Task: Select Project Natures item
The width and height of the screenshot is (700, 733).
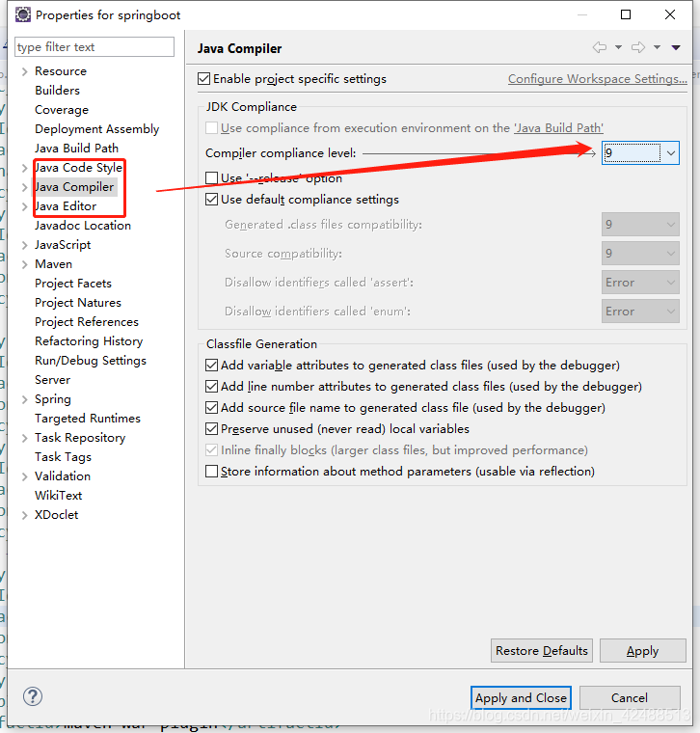Action: click(x=77, y=303)
